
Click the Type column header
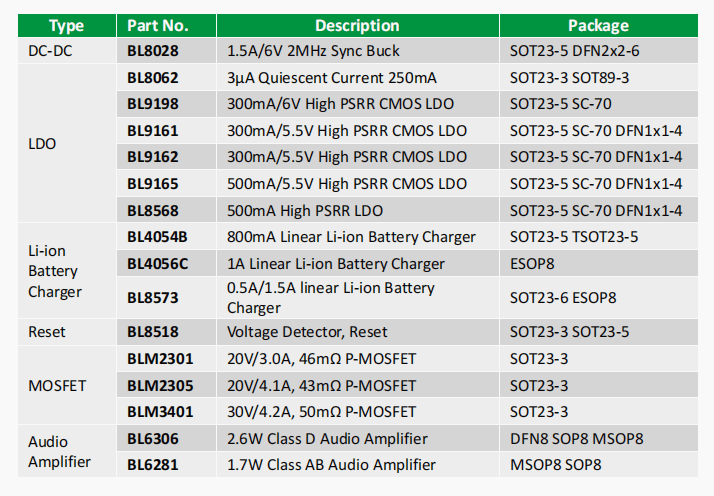[66, 26]
